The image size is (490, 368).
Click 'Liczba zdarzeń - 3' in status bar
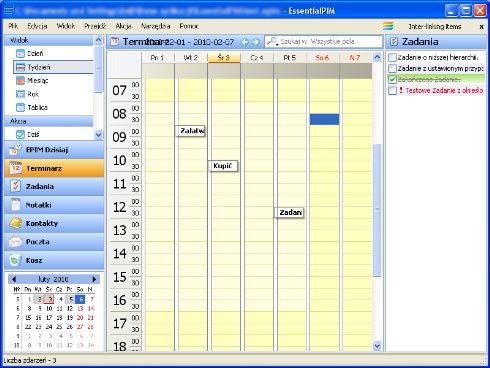pyautogui.click(x=30, y=360)
